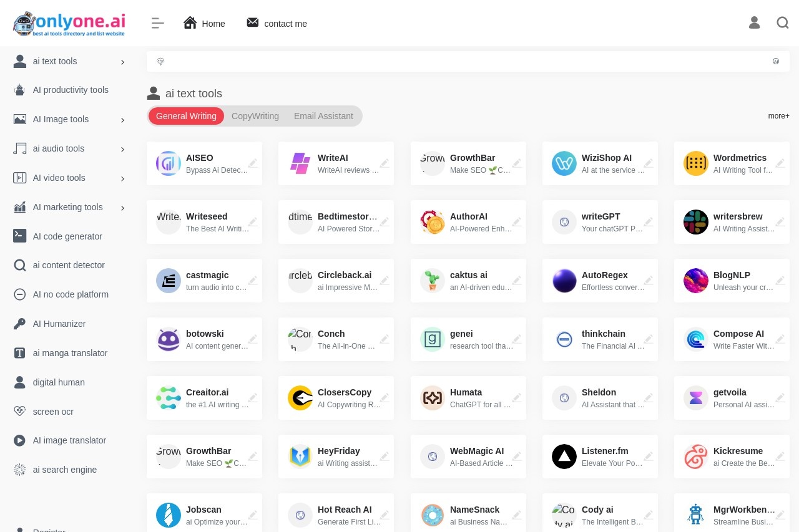799x532 pixels.
Task: Click the caktus ai cactus icon
Action: pyautogui.click(x=433, y=281)
